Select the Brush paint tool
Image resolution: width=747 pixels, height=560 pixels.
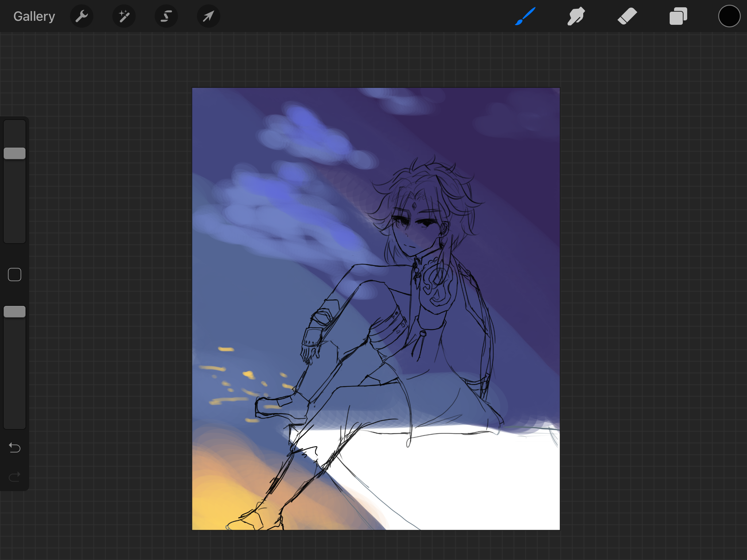[525, 16]
